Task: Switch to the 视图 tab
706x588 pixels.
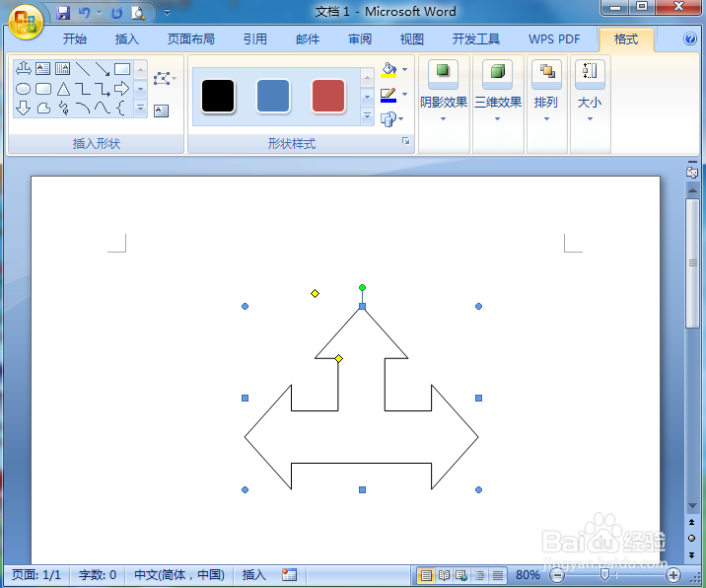Action: pos(412,39)
